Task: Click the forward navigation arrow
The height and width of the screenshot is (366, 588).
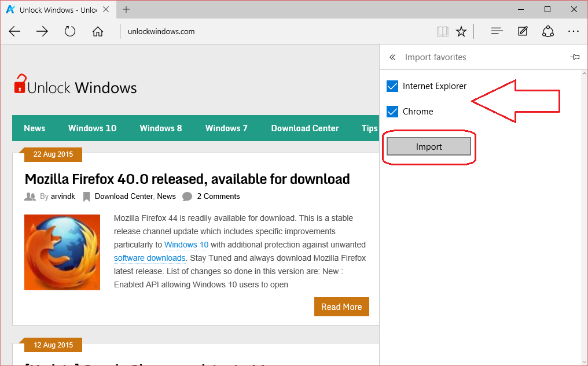Action: click(42, 31)
